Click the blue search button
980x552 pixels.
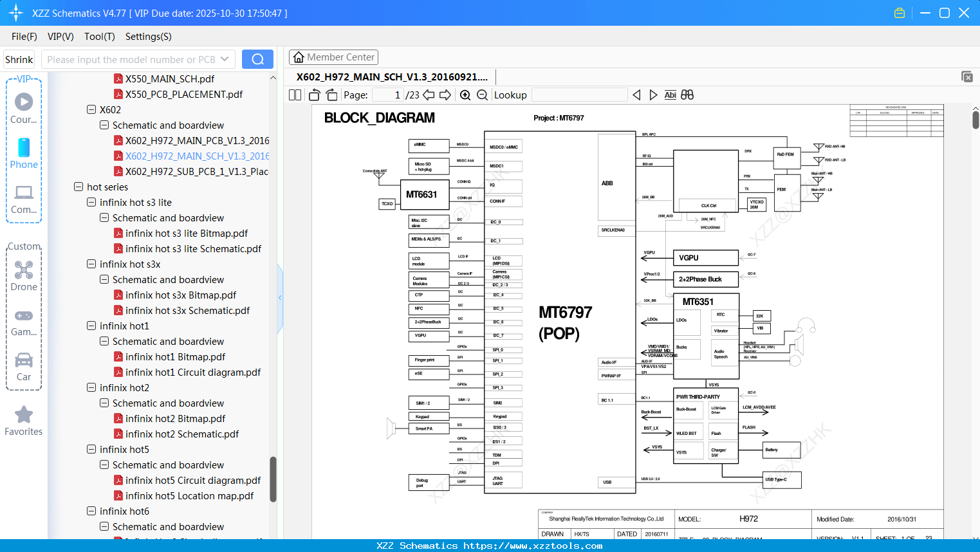coord(257,59)
